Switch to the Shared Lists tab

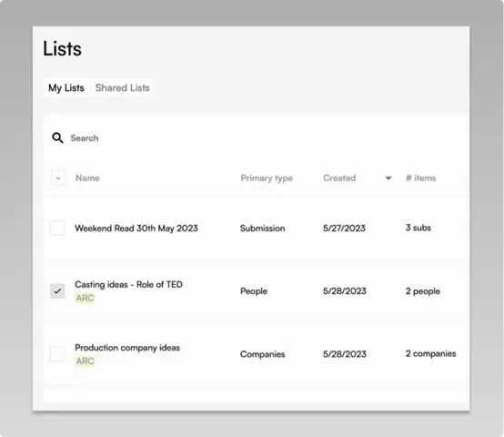(x=123, y=87)
